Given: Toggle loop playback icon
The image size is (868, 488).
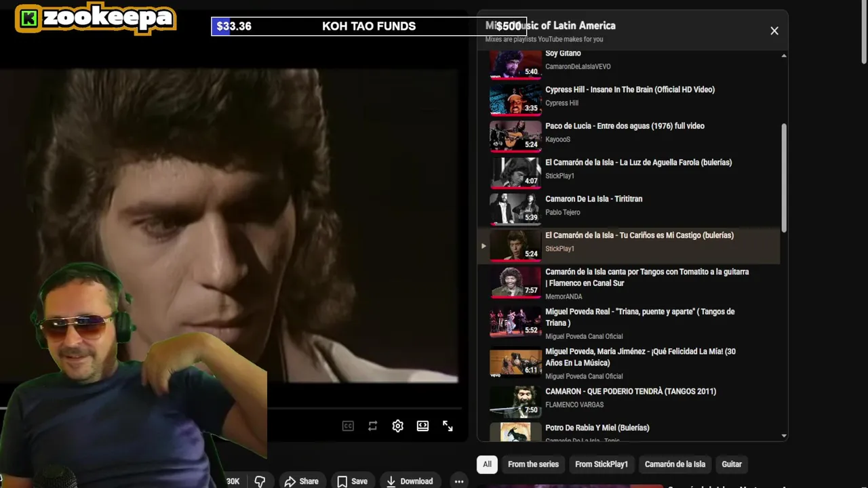Looking at the screenshot, I should click(x=372, y=426).
